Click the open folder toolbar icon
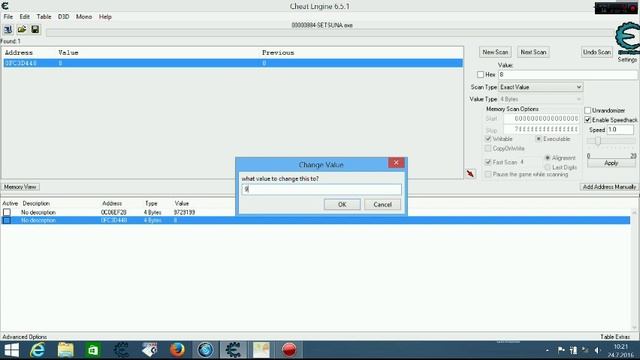 pyautogui.click(x=22, y=29)
